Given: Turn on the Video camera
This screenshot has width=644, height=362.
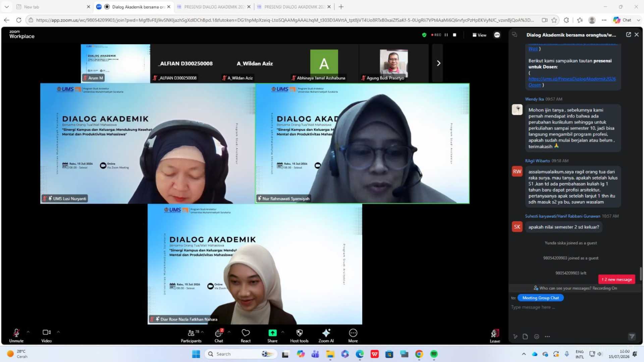Looking at the screenshot, I should (x=46, y=335).
